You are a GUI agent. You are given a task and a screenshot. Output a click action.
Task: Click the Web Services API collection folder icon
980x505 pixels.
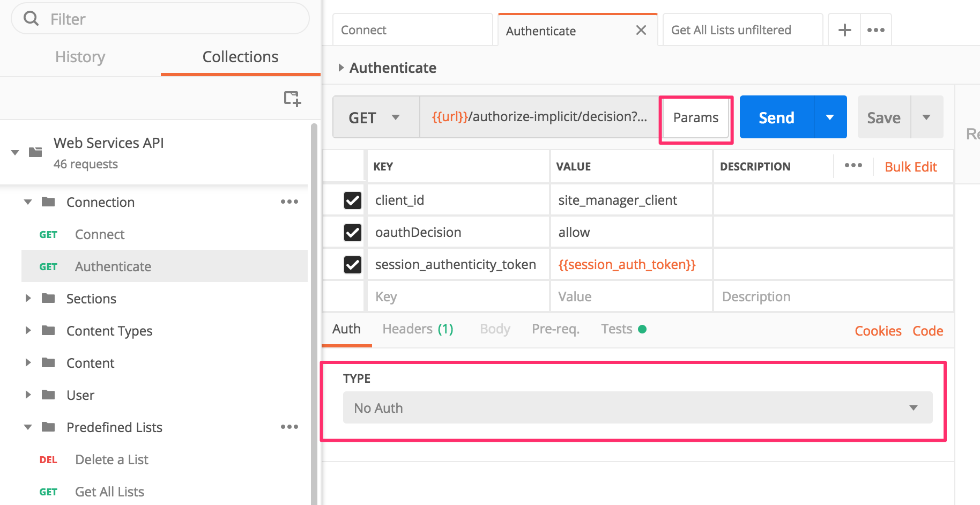coord(35,152)
